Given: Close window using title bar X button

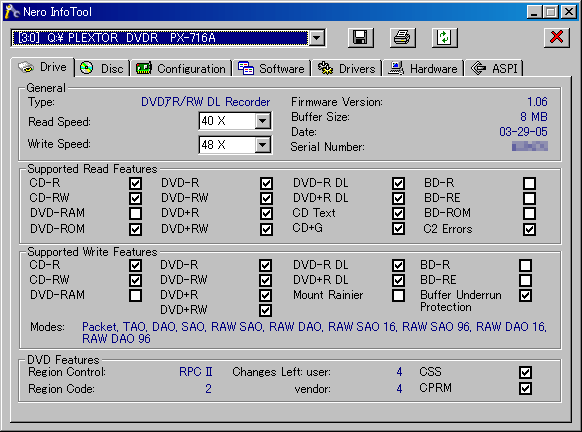Looking at the screenshot, I should coord(569,12).
